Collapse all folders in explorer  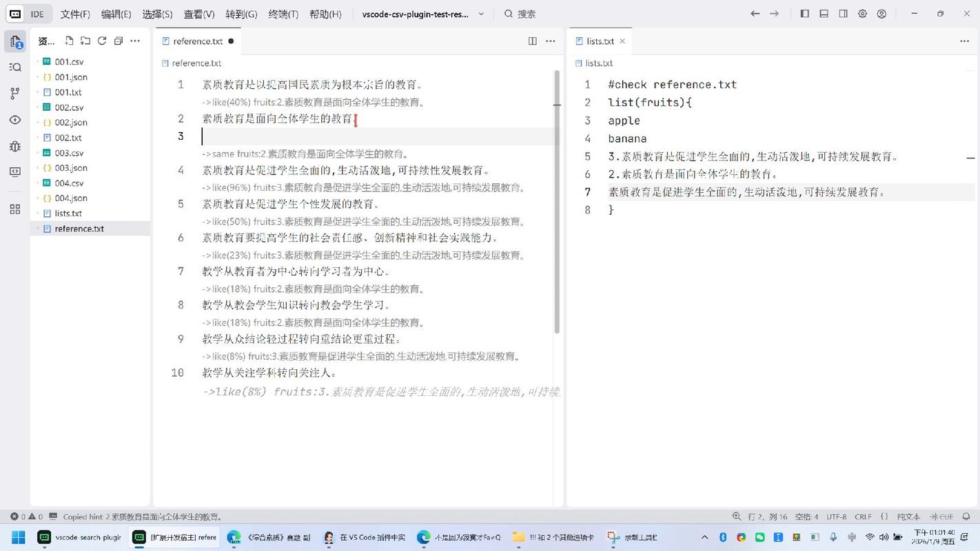[119, 41]
